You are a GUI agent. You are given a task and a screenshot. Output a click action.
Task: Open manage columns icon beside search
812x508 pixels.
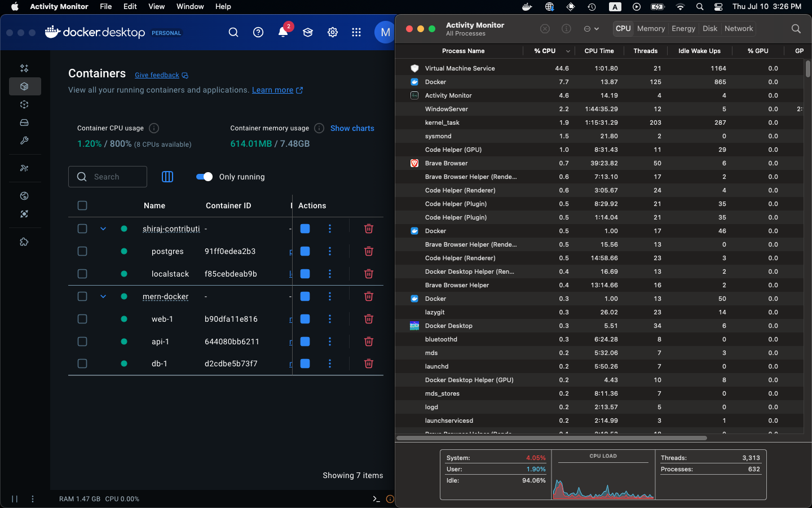(167, 177)
